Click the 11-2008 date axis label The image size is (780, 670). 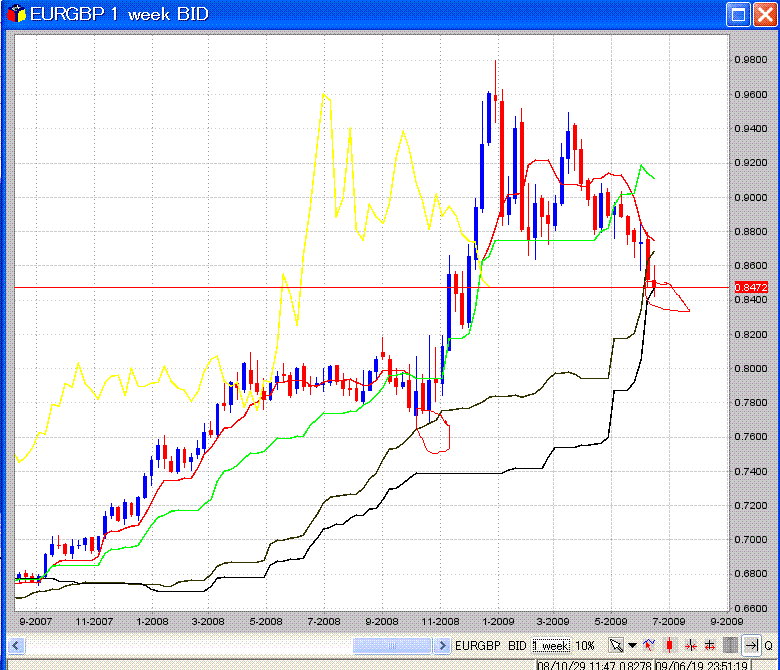point(440,621)
